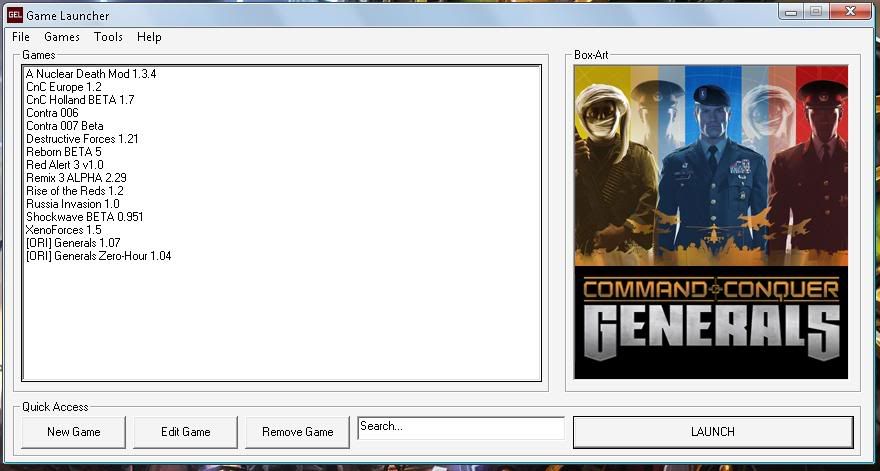This screenshot has height=471, width=880.
Task: Open the Games menu
Action: click(x=62, y=37)
